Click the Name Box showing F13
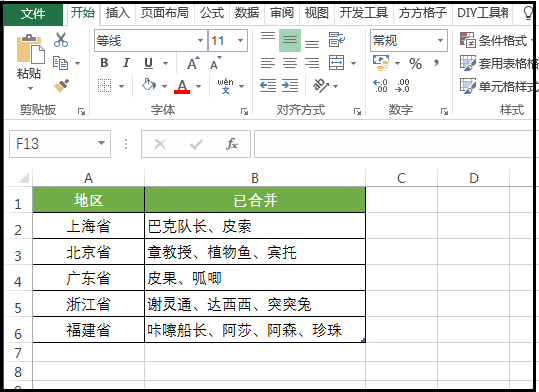This screenshot has height=392, width=539. click(x=60, y=144)
